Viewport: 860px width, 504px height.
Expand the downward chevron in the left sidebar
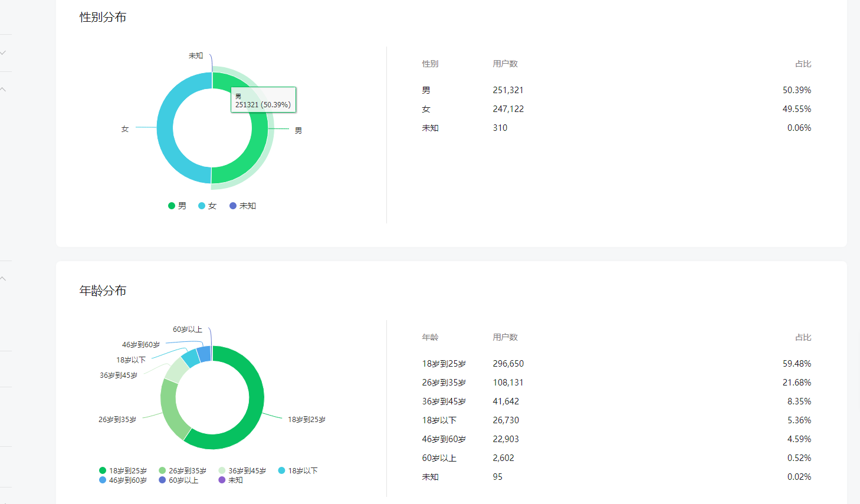[x=3, y=53]
